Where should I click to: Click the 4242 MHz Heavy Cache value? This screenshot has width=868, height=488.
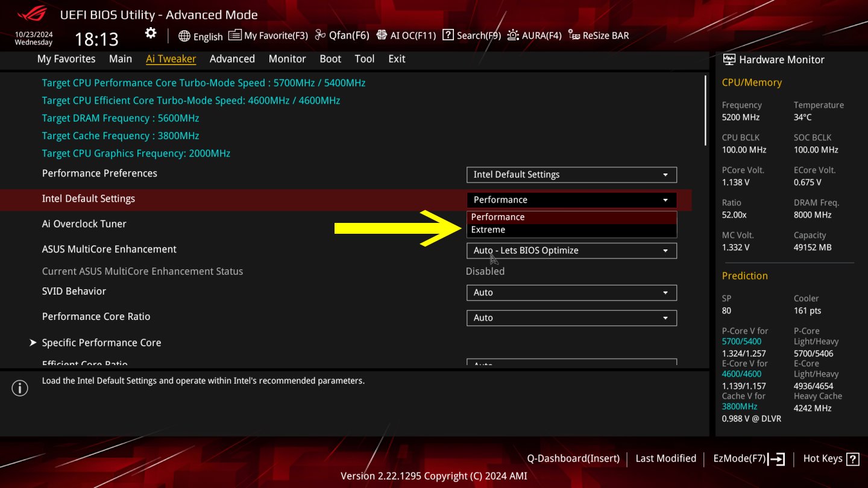[813, 408]
